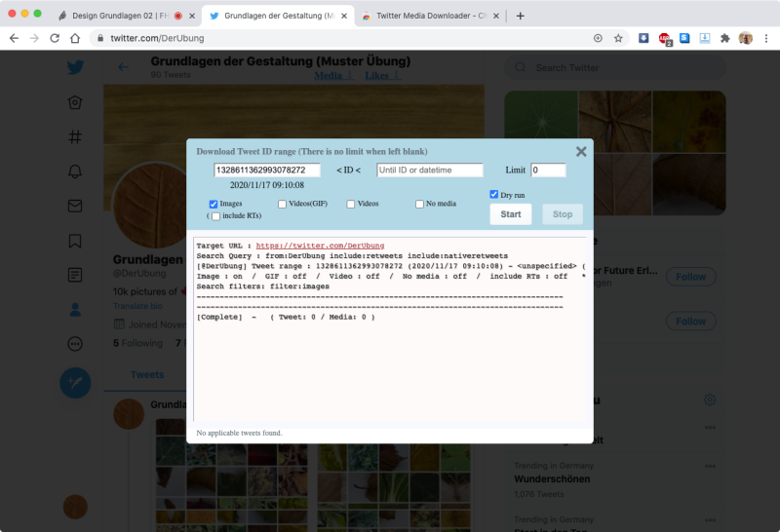Screen dimensions: 780x532
Task: Open Twitter Home from the sidebar
Action: point(75,103)
